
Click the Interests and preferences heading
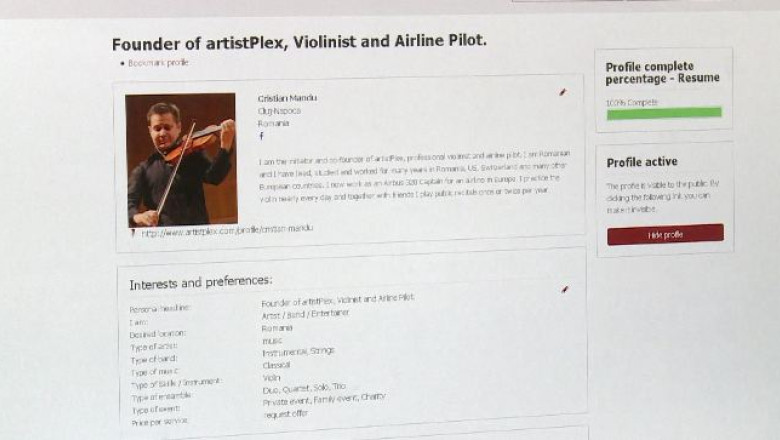click(200, 283)
